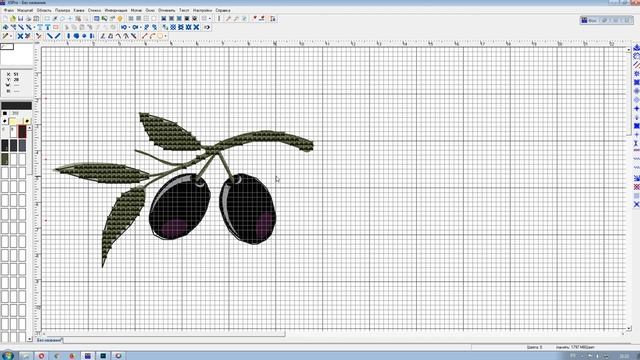Open the rectangle shape tool dropdown arrow
Image resolution: width=640 pixels, height=360 pixels.
tap(165, 36)
